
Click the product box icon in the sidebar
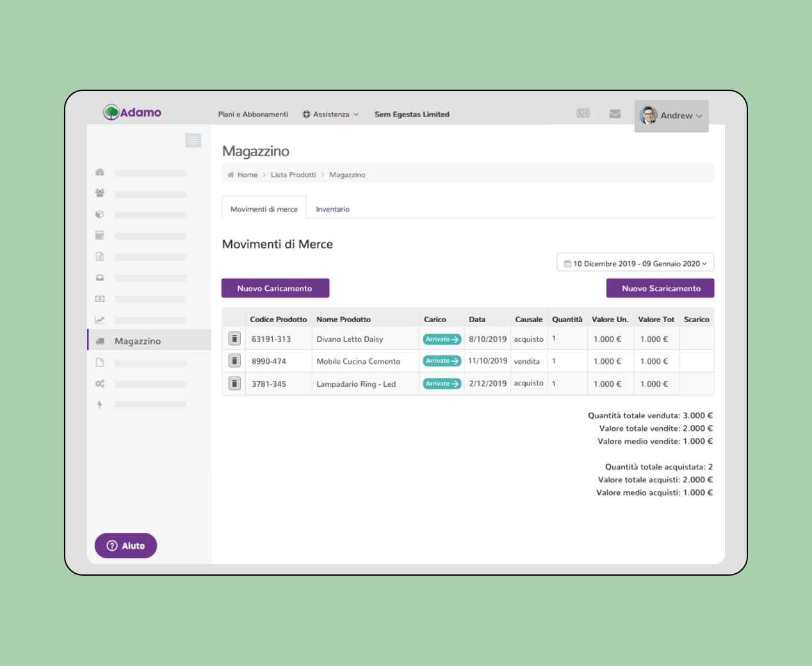(100, 214)
